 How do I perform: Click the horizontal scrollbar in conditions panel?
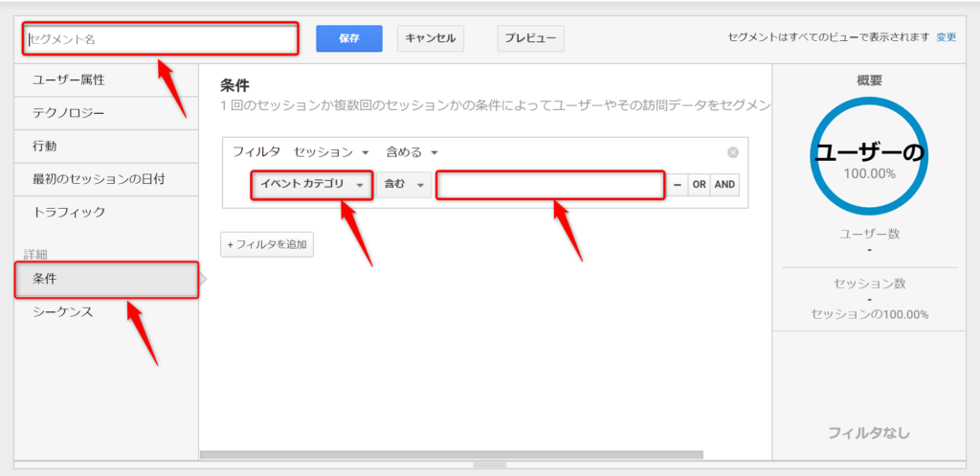tap(452, 455)
